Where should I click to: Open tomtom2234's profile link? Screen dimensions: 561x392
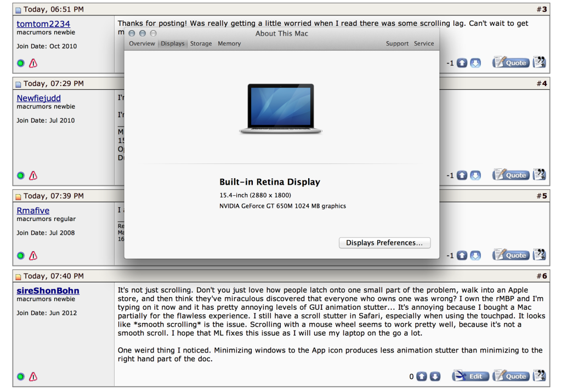43,24
